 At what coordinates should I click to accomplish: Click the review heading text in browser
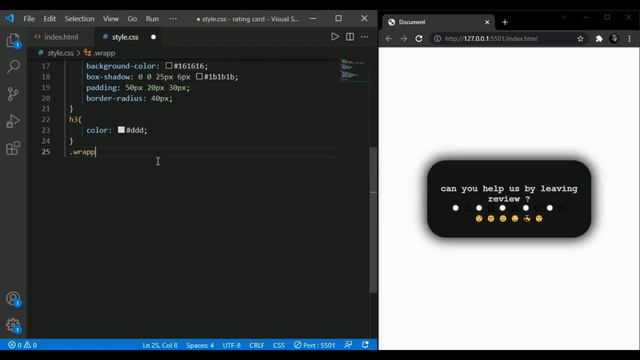coord(509,193)
